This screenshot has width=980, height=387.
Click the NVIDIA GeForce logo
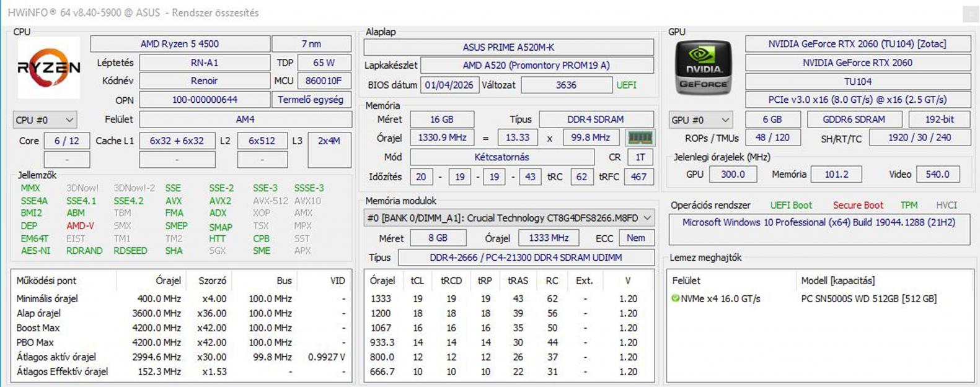coord(703,68)
